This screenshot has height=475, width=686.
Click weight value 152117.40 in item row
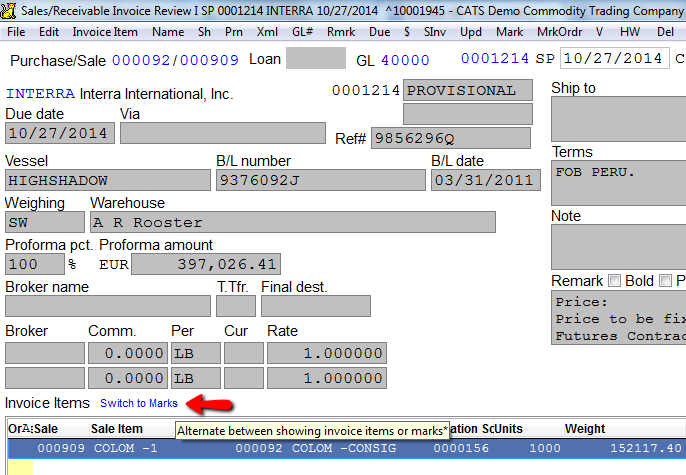[646, 448]
